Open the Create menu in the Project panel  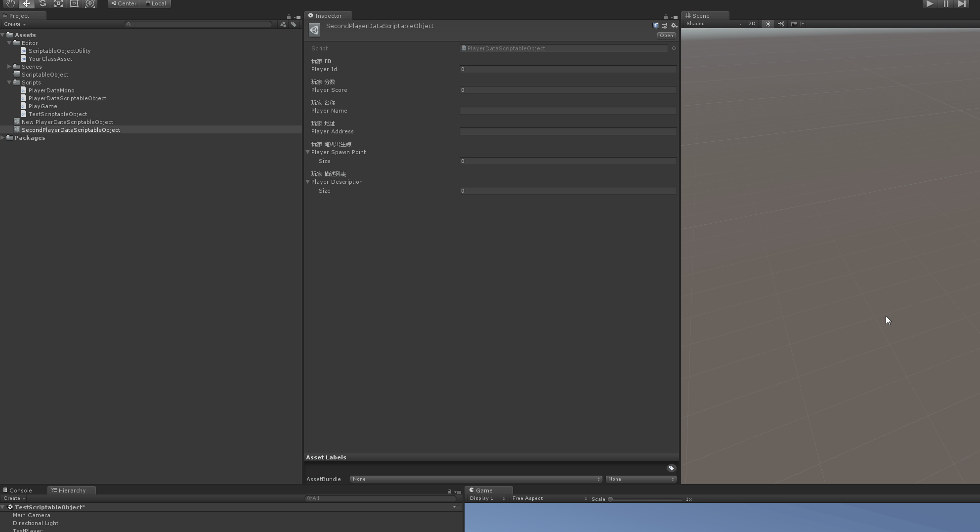click(13, 24)
